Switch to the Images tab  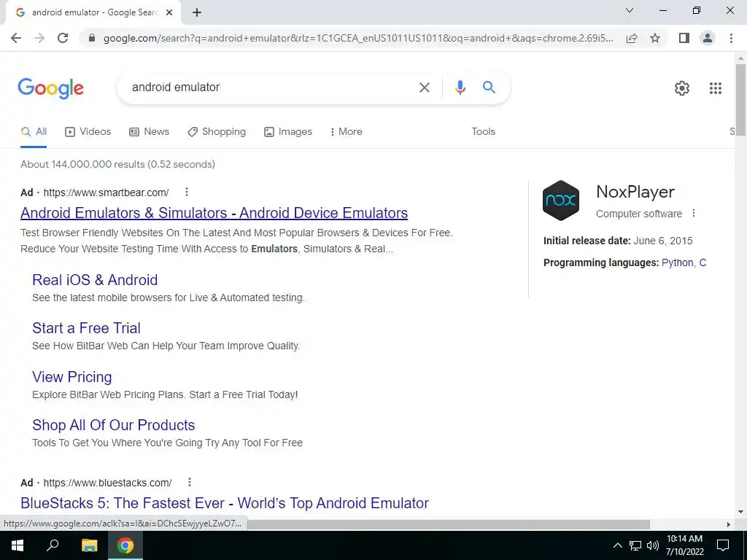tap(288, 132)
